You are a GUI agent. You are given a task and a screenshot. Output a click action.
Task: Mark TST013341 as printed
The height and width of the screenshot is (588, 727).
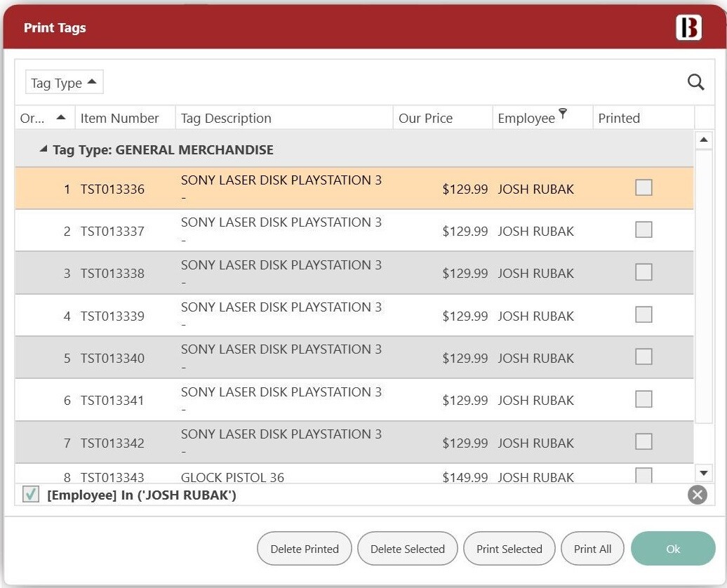[643, 399]
